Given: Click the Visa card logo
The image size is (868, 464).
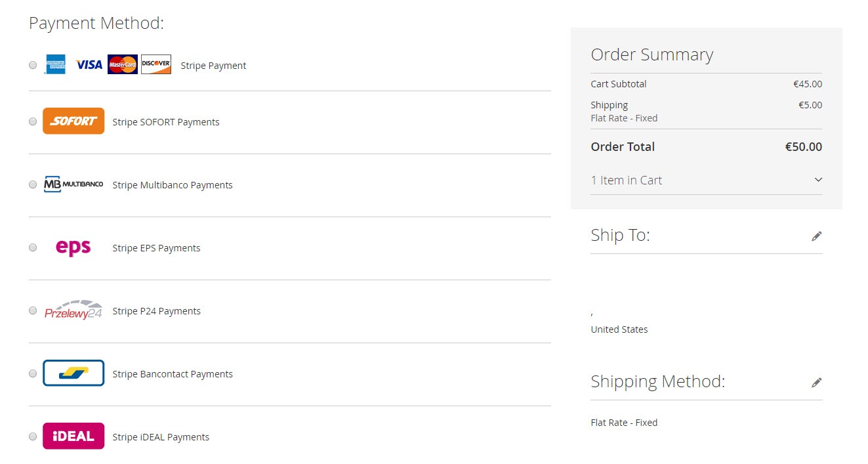Looking at the screenshot, I should pos(89,64).
